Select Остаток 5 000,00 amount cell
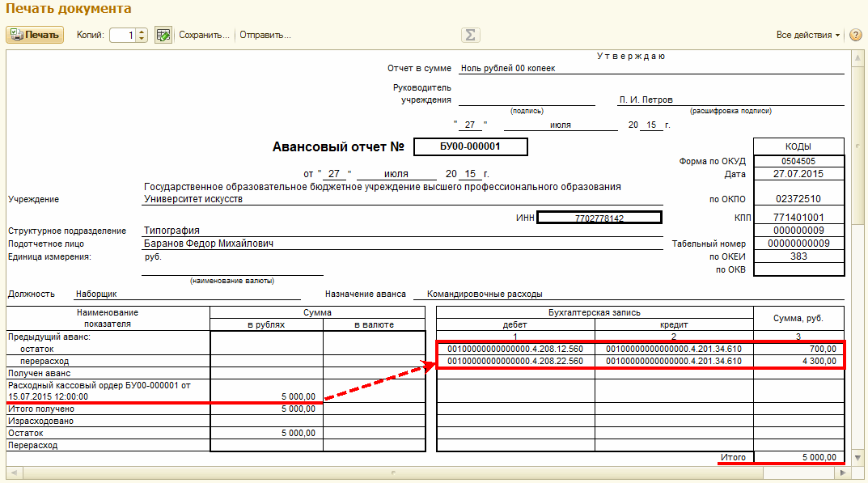868x483 pixels. point(267,433)
